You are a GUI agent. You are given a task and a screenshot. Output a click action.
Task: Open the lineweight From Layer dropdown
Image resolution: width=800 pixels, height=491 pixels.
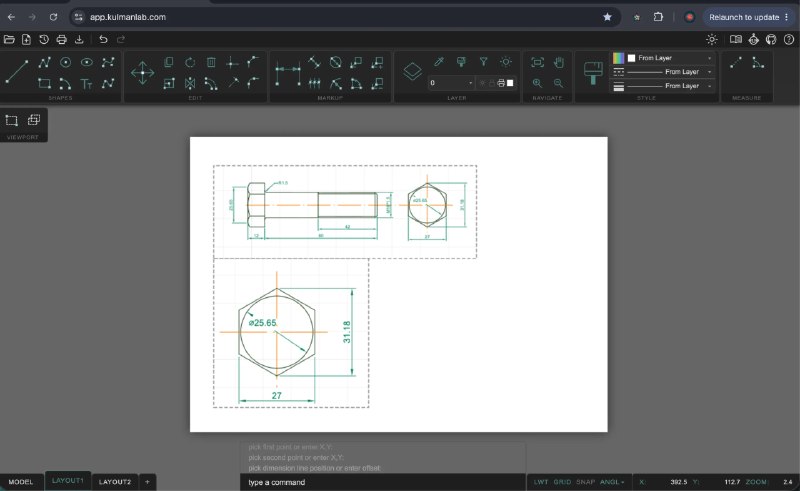tap(670, 86)
